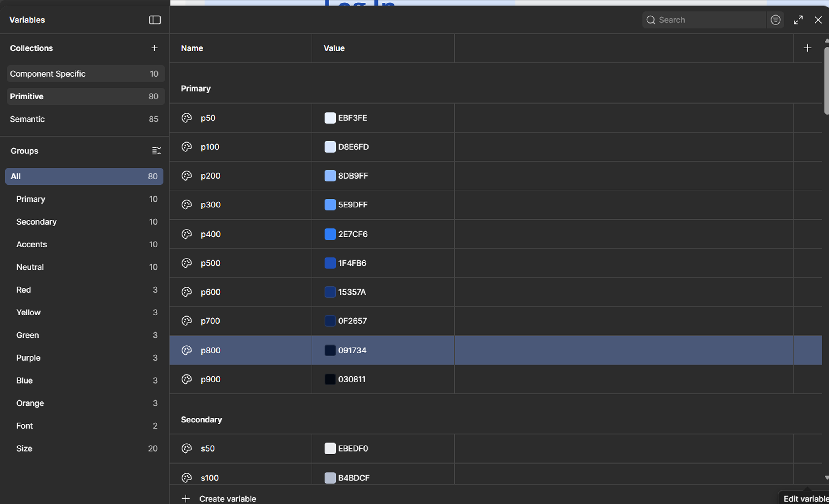This screenshot has height=504, width=829.
Task: Click the plus icon to add a variable
Action: (x=807, y=48)
